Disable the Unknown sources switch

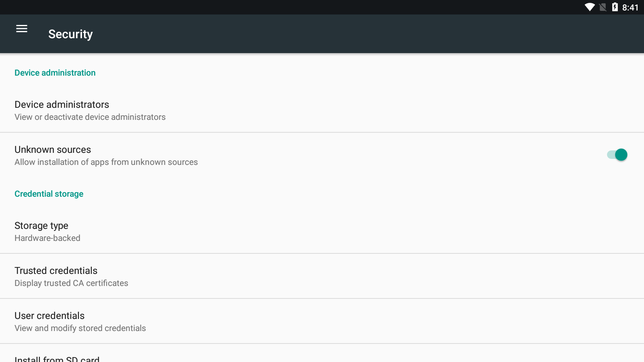[x=617, y=155]
